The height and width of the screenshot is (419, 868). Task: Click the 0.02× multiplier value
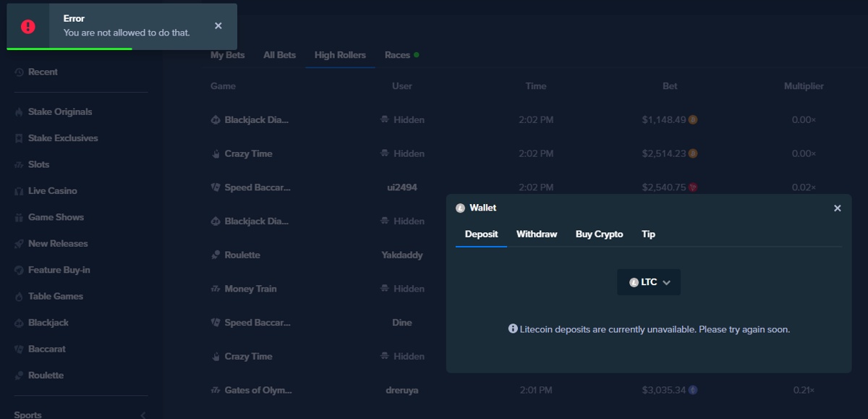coord(804,187)
